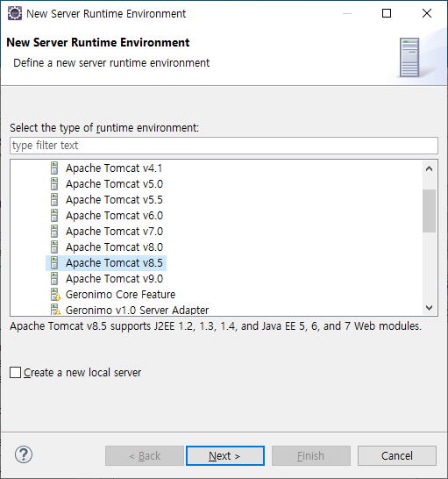Click the Apache Tomcat v8.0 server icon

click(x=54, y=247)
